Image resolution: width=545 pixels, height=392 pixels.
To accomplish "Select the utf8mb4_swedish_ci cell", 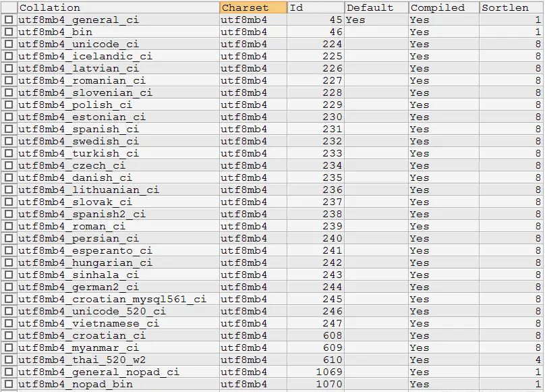I will [119, 141].
